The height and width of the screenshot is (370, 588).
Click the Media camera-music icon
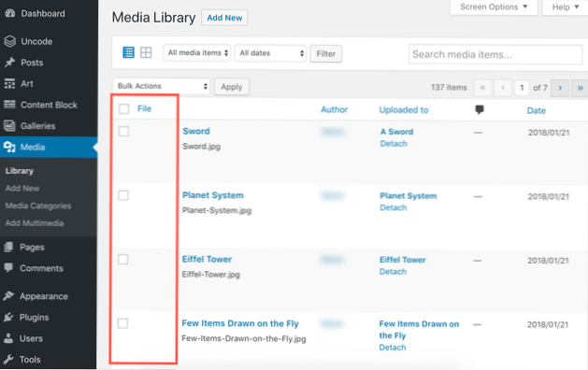(9, 147)
